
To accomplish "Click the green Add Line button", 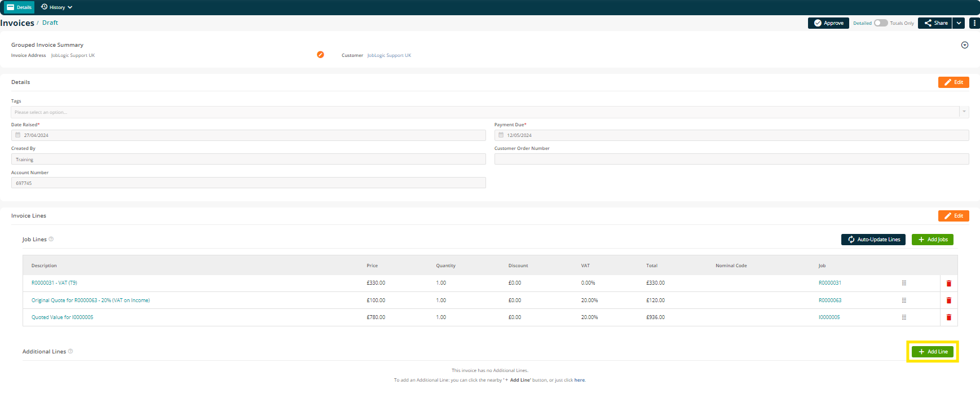I will (933, 352).
